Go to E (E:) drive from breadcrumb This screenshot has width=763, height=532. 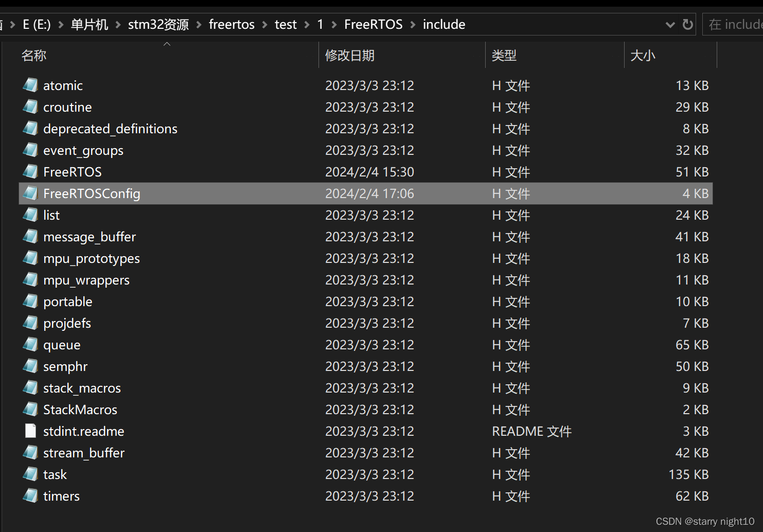tap(37, 24)
